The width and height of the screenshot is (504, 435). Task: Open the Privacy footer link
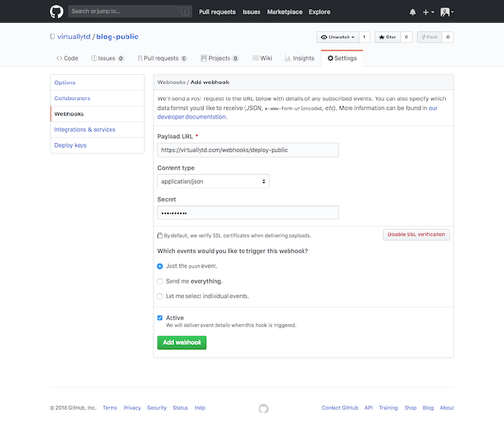(x=132, y=407)
